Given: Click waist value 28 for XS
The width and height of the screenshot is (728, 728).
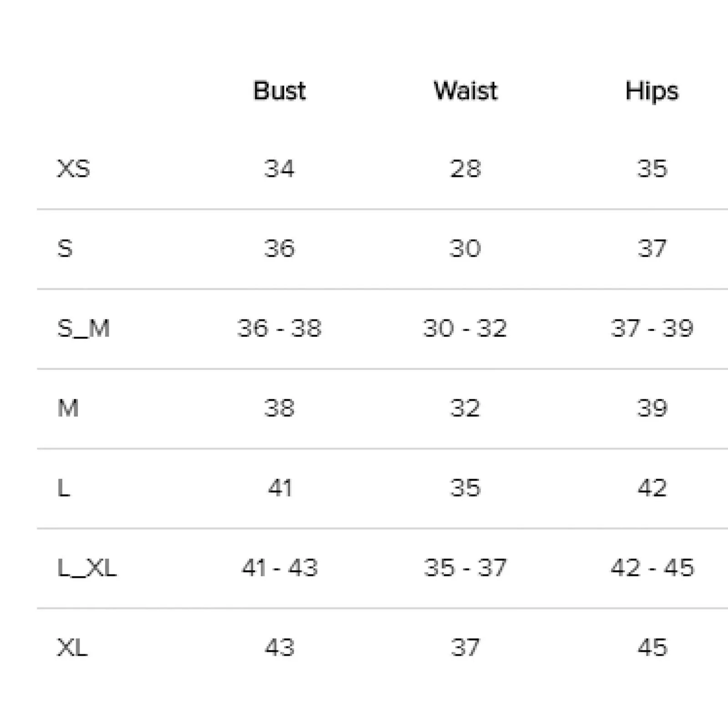Looking at the screenshot, I should [465, 169].
